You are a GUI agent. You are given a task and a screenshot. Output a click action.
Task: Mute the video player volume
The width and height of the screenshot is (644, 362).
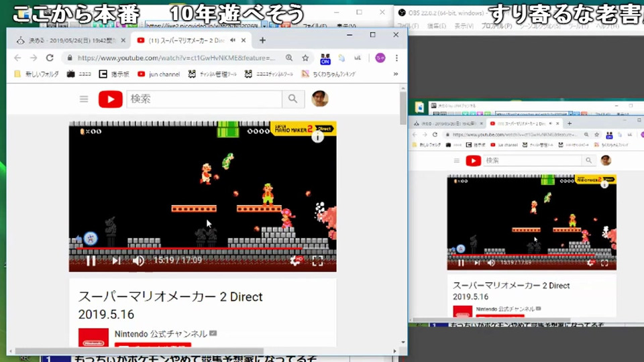tap(138, 261)
